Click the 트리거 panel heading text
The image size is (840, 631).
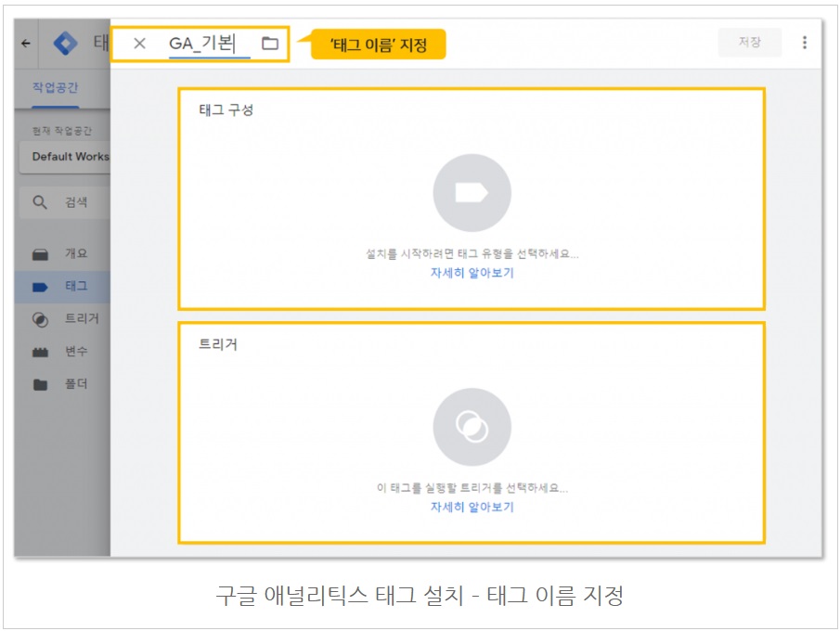[x=218, y=344]
